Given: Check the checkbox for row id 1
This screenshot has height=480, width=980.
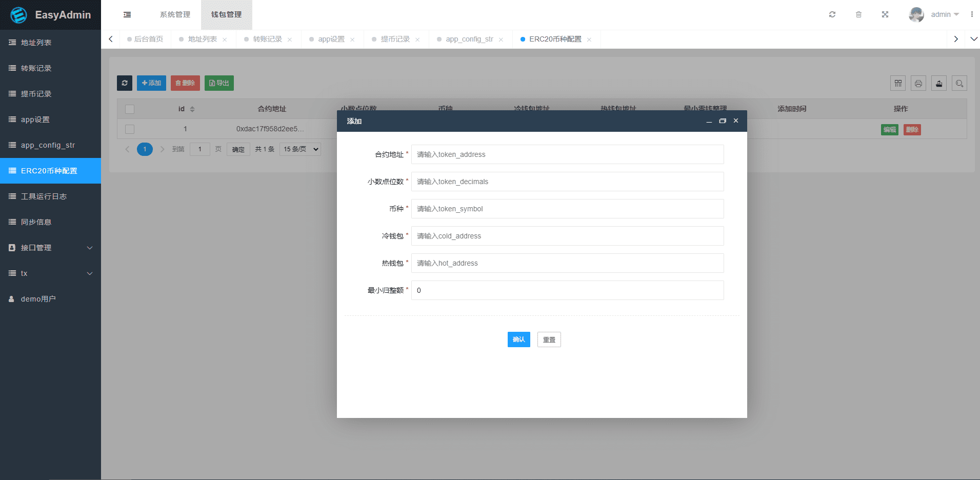Looking at the screenshot, I should coord(130,129).
